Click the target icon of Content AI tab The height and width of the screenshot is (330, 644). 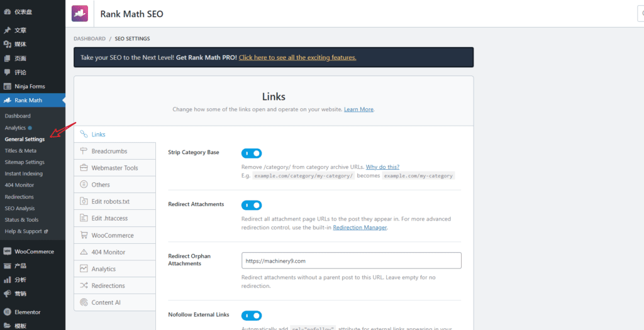click(x=84, y=302)
